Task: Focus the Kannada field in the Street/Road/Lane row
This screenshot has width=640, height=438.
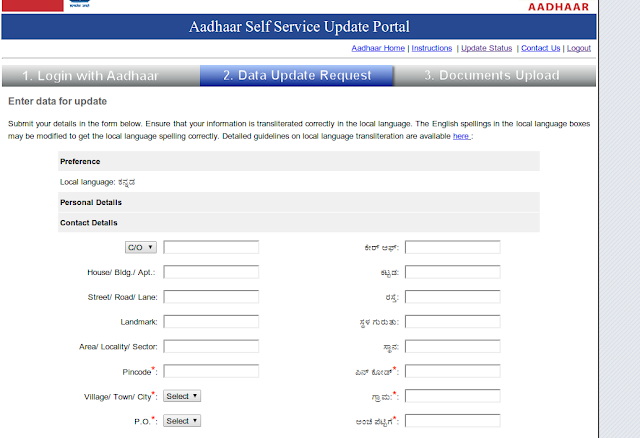Action: pyautogui.click(x=453, y=297)
